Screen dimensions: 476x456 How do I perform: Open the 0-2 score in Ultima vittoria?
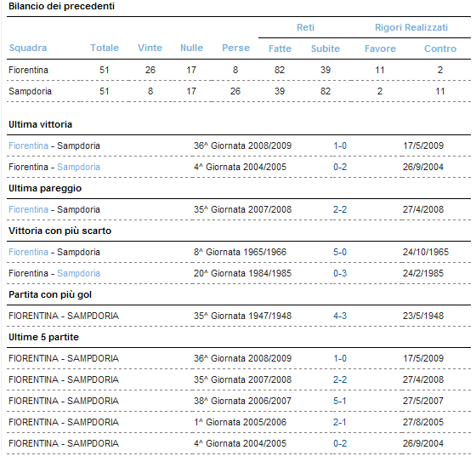[340, 167]
